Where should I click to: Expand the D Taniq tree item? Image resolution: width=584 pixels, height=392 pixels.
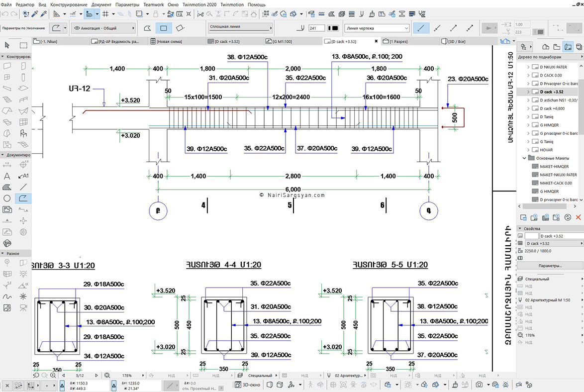pyautogui.click(x=528, y=116)
